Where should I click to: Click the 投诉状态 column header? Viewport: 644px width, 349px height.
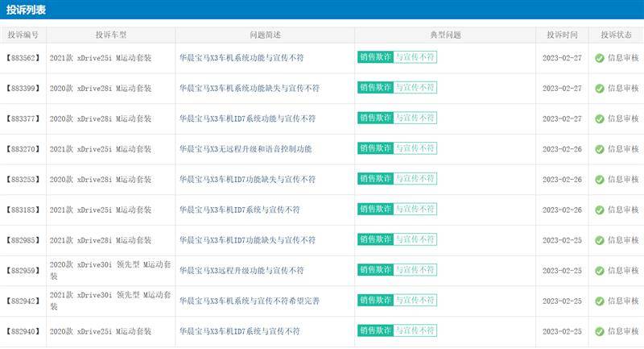pos(616,35)
